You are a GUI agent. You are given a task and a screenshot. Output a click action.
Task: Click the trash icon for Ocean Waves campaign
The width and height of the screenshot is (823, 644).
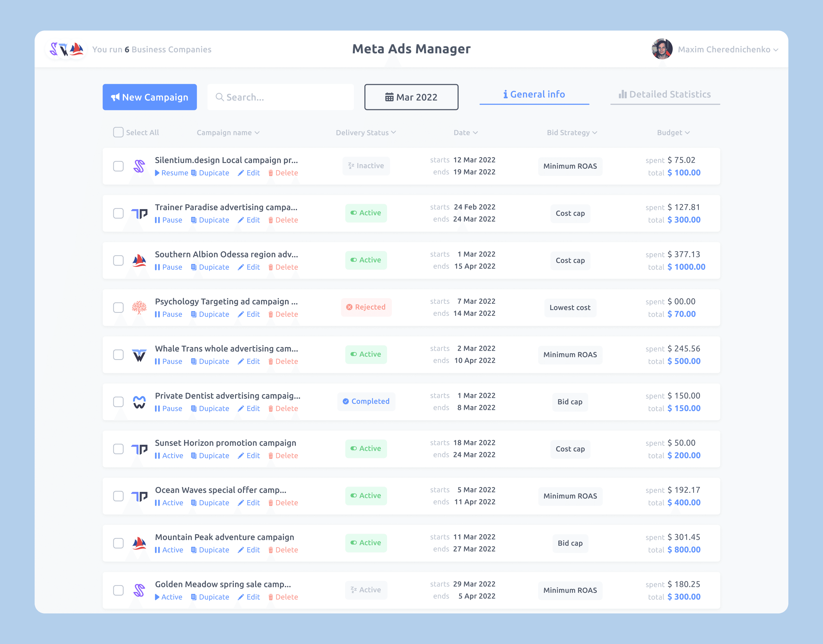coord(271,503)
